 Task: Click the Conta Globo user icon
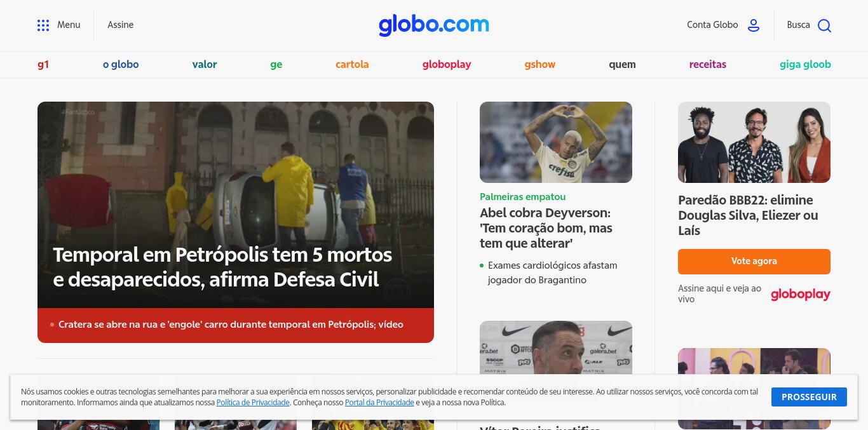(754, 25)
